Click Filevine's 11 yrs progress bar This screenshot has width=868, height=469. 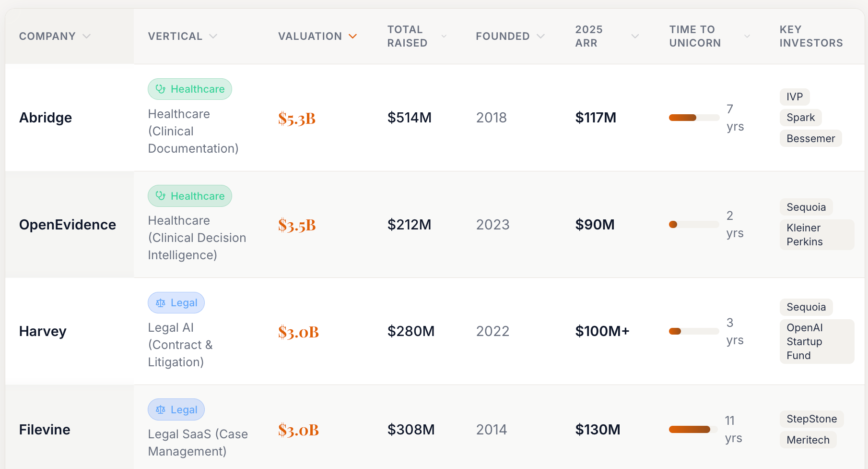[693, 430]
